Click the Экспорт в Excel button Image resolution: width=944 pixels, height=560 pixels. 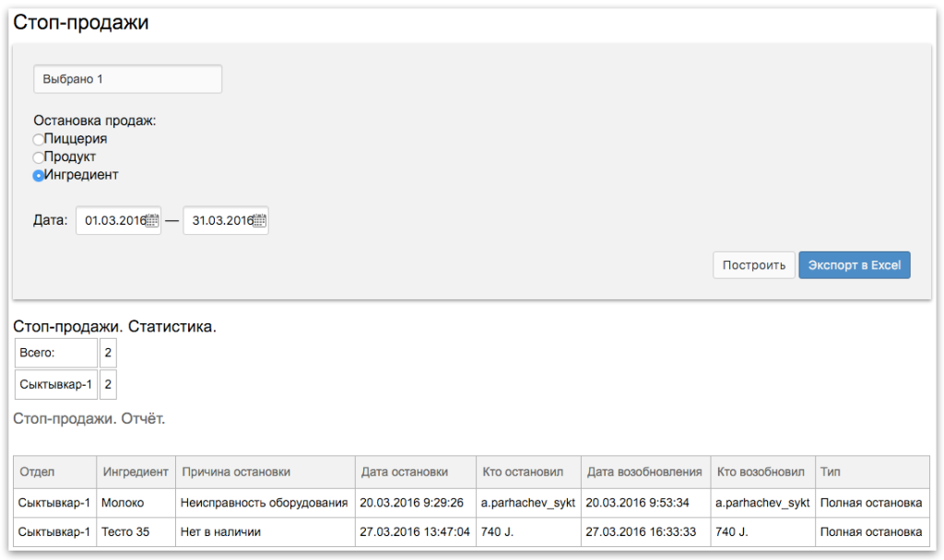(x=855, y=265)
